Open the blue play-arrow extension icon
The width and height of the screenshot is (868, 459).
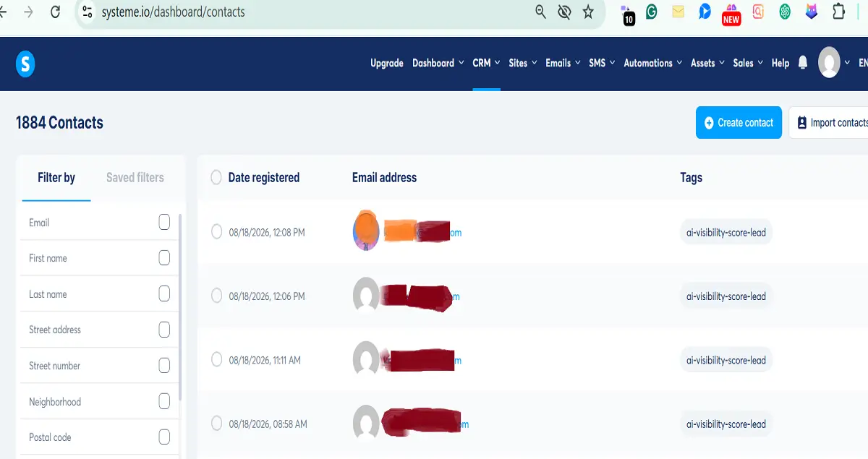pos(705,12)
